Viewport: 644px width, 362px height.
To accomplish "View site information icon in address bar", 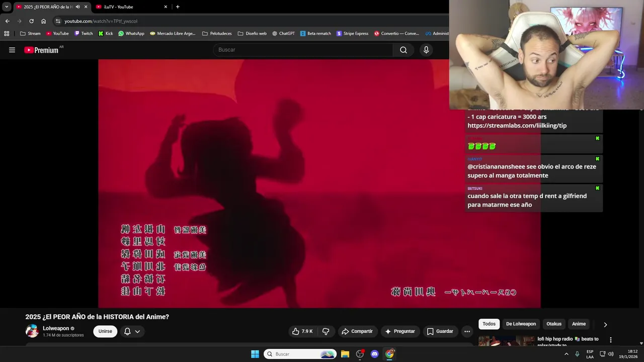I will coord(58,21).
